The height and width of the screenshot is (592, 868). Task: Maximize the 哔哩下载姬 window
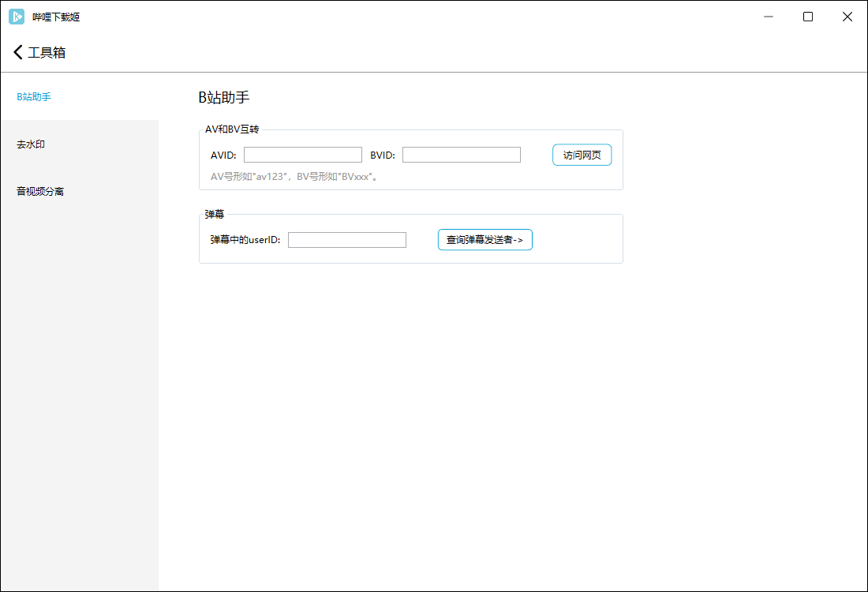(808, 17)
